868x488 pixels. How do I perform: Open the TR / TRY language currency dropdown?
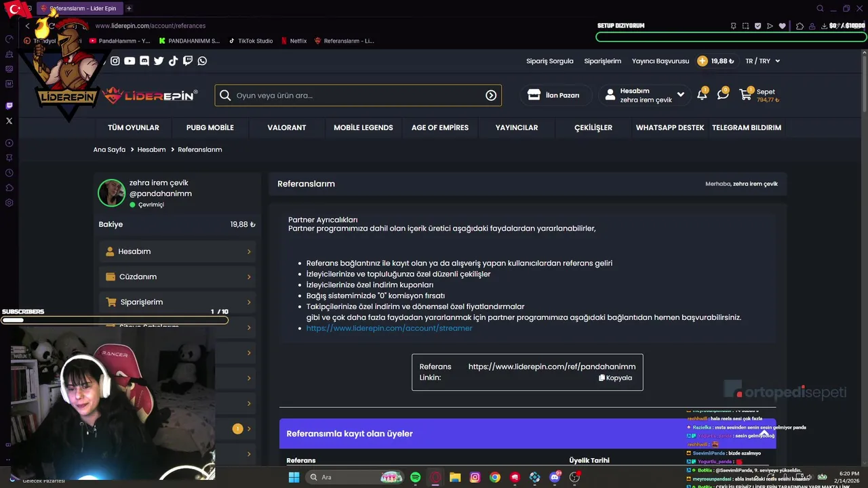(762, 61)
